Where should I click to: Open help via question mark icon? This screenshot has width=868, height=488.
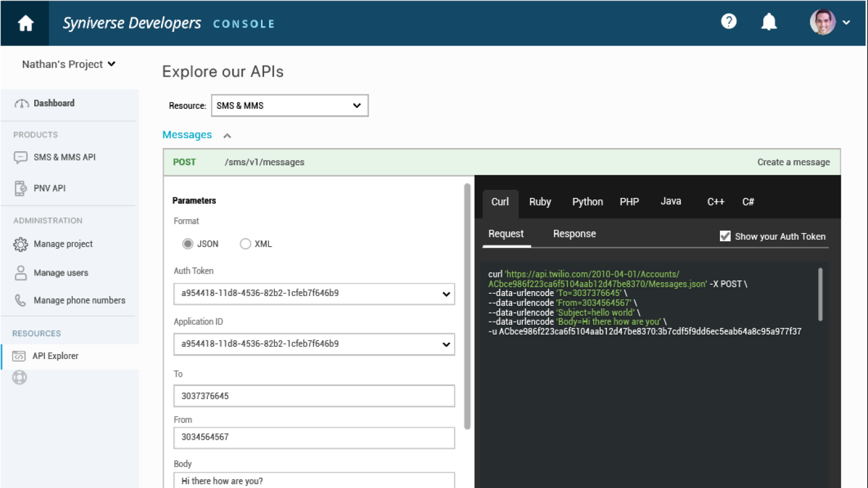point(729,22)
